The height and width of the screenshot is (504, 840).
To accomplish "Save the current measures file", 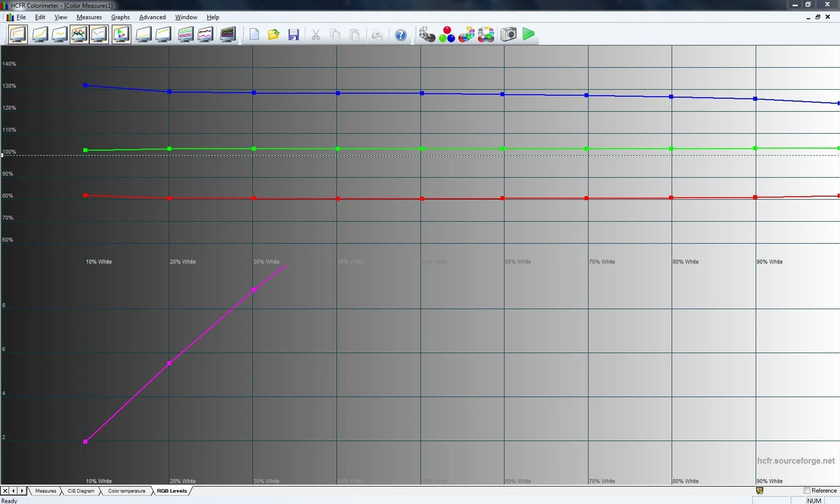I will tap(294, 34).
